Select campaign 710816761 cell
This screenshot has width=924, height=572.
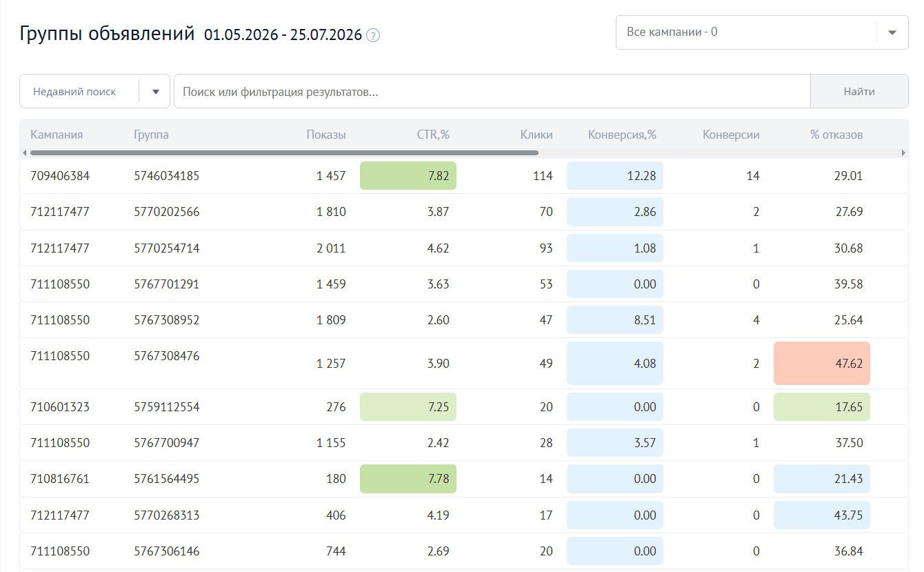60,478
